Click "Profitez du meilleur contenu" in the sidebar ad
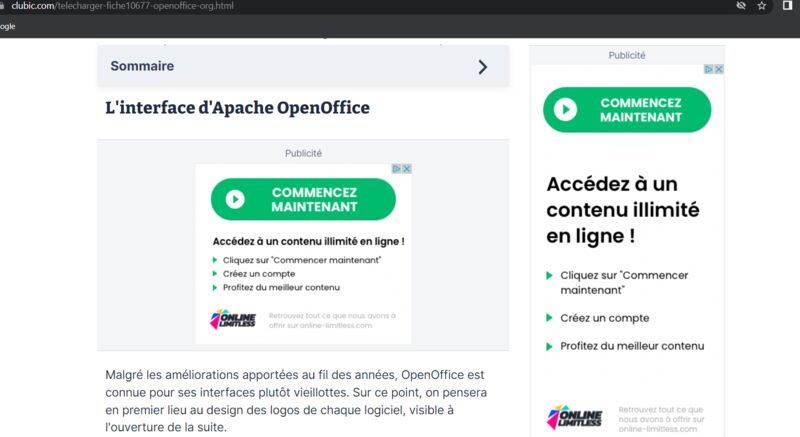 coord(632,346)
